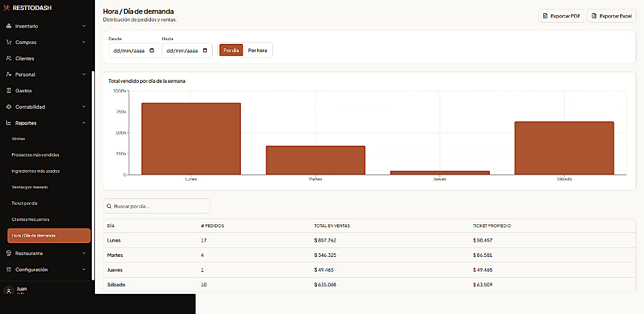Expand the Personal menu chevron
The height and width of the screenshot is (314, 644).
click(84, 75)
